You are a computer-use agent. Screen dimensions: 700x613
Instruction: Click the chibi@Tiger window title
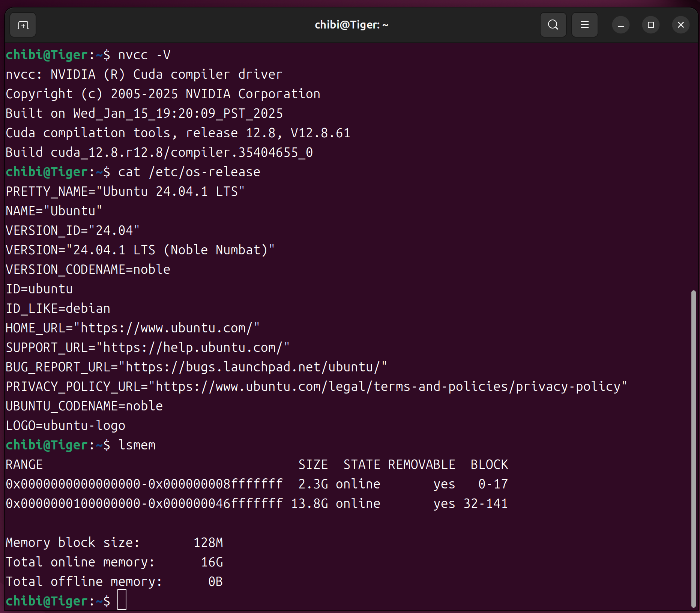(351, 25)
